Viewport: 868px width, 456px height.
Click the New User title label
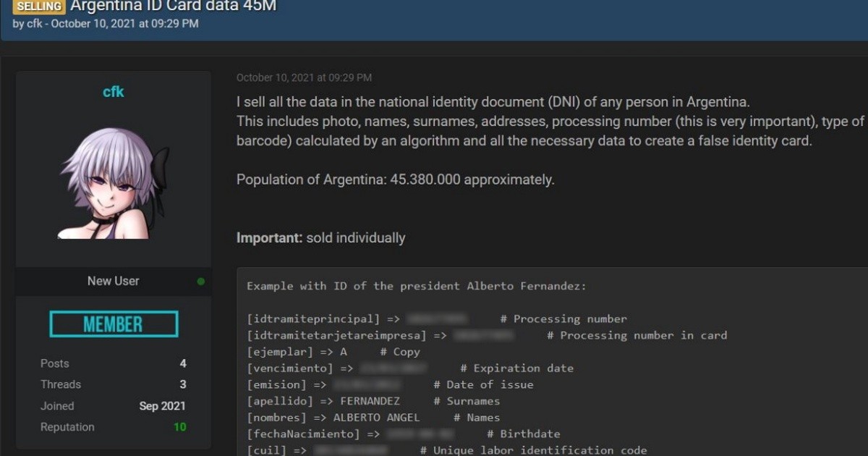point(114,281)
